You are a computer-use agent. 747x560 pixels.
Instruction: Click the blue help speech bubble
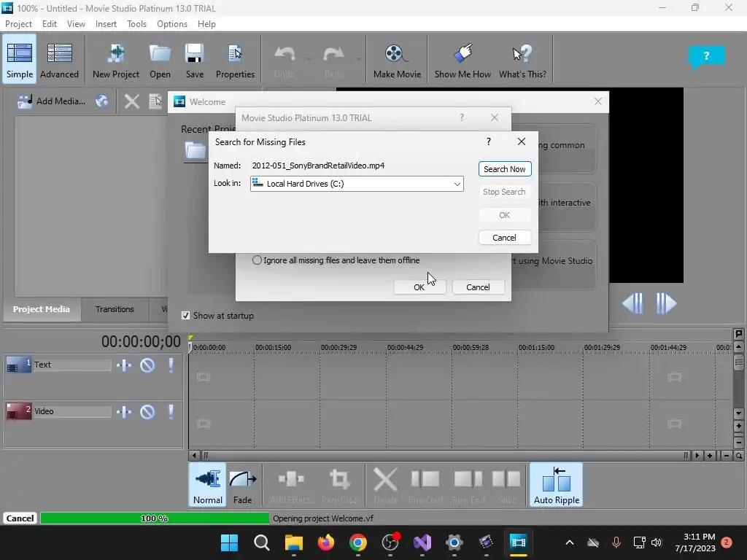[x=706, y=56]
